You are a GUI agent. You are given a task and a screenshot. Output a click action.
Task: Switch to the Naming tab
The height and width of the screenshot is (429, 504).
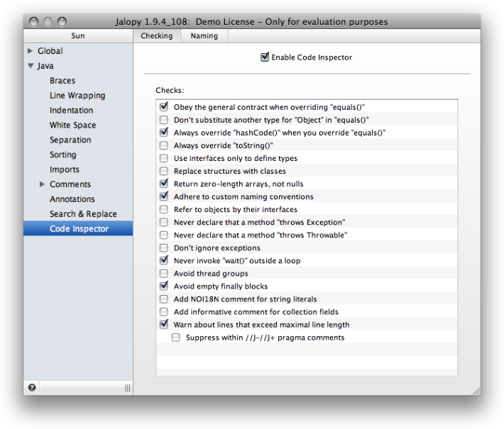(204, 35)
